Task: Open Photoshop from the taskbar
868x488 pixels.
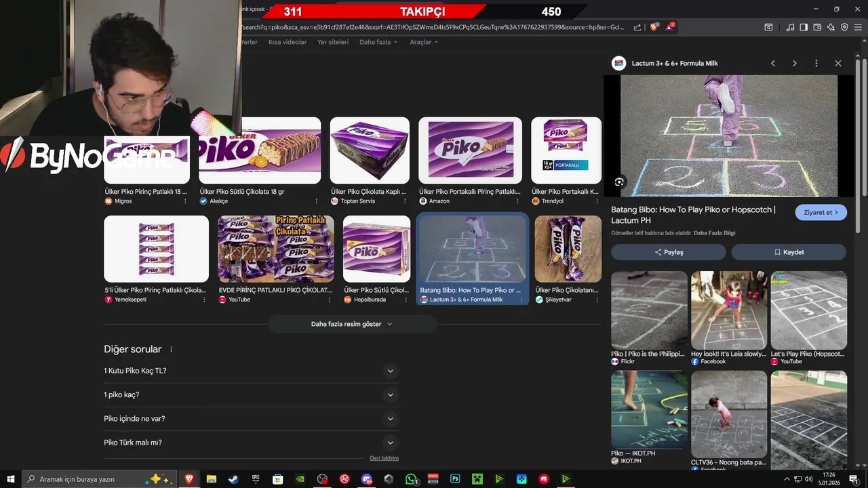Action: 455,479
